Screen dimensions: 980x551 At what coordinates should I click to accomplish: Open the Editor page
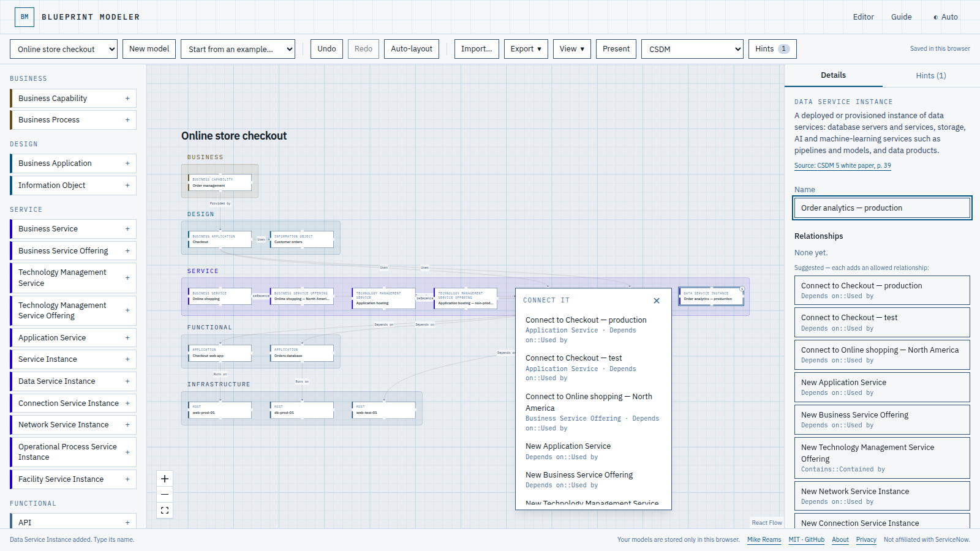point(863,17)
